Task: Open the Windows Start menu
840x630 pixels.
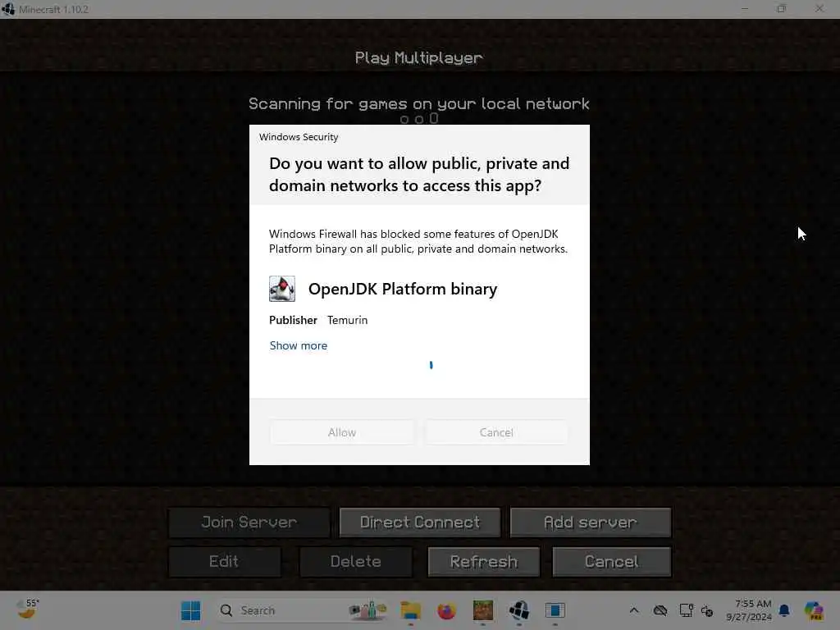Action: click(x=190, y=610)
